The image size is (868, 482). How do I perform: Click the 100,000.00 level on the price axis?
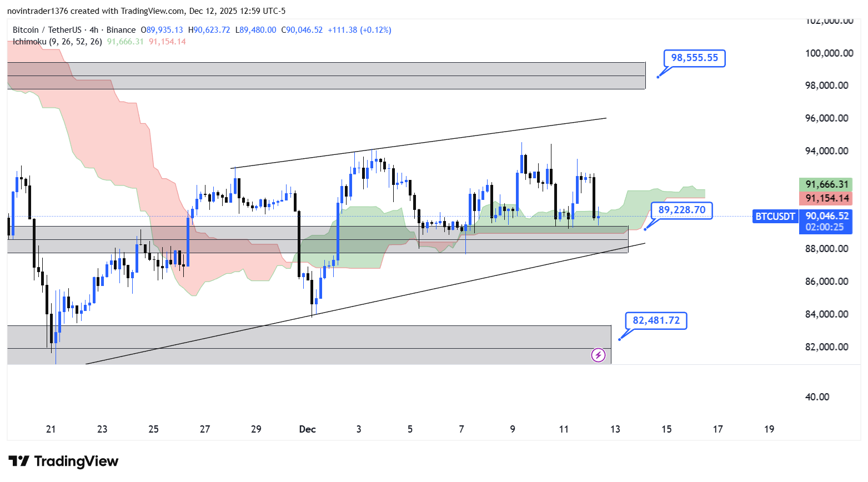pyautogui.click(x=829, y=53)
